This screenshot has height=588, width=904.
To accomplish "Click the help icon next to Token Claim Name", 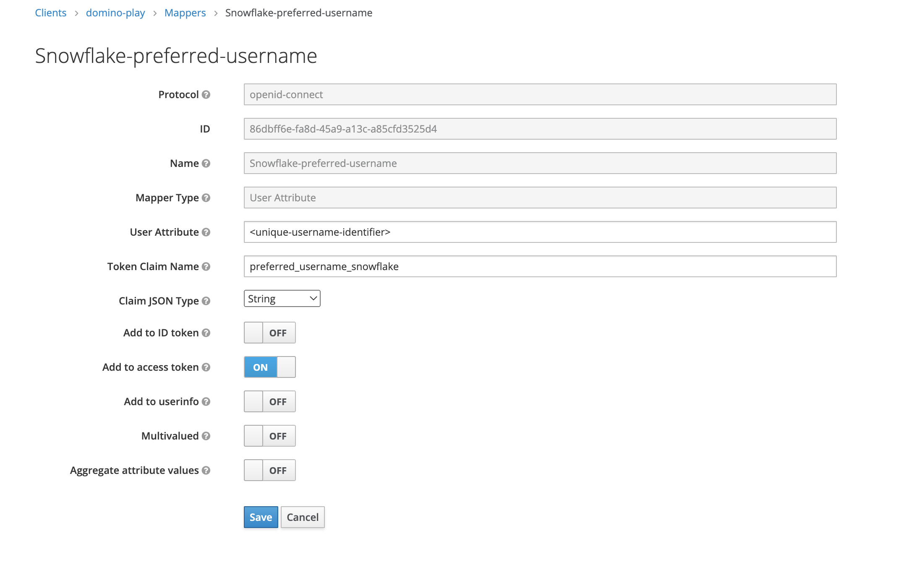I will click(206, 267).
